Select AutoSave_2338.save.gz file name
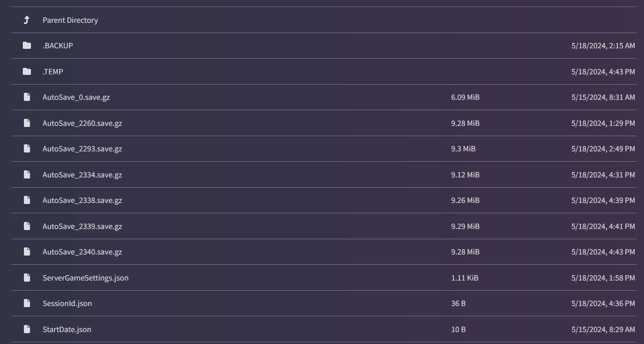The height and width of the screenshot is (344, 644). pos(82,200)
